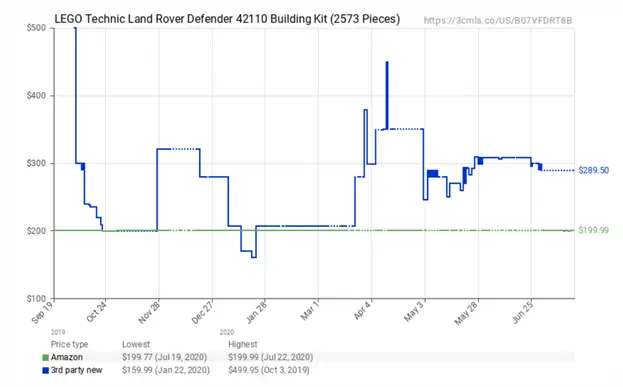Screen dimensions: 623x387
Task: Select the Dec 27 date label
Action: [x=202, y=312]
